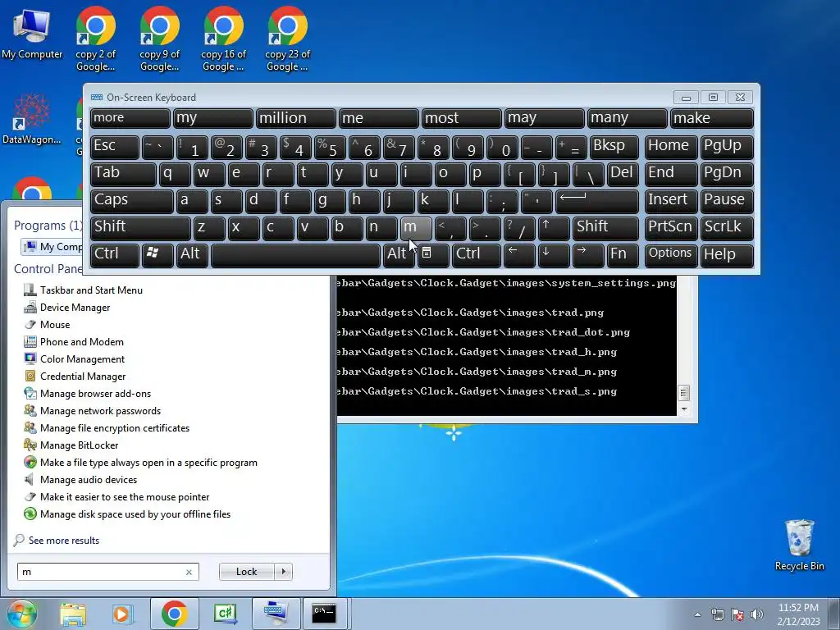Screen dimensions: 840x630
Task: Open the Action Center flag icon
Action: point(737,614)
